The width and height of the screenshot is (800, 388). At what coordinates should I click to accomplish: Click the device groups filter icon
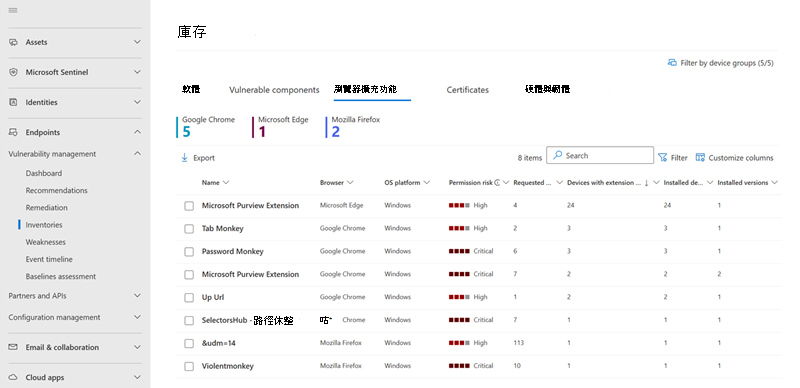point(672,63)
